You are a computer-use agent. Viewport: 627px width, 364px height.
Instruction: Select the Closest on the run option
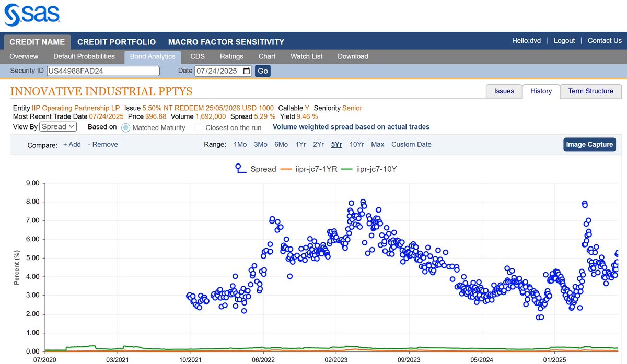(x=199, y=127)
